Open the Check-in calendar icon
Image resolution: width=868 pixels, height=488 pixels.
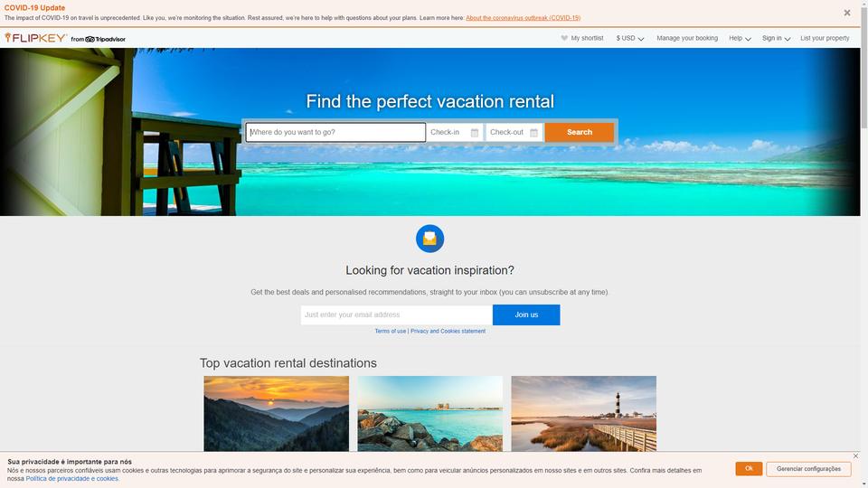[x=475, y=133]
